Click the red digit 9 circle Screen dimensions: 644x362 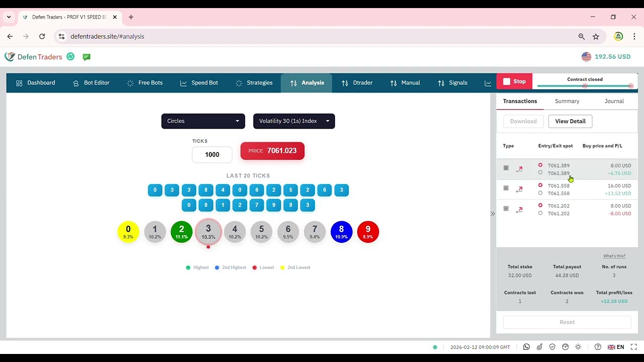click(368, 232)
